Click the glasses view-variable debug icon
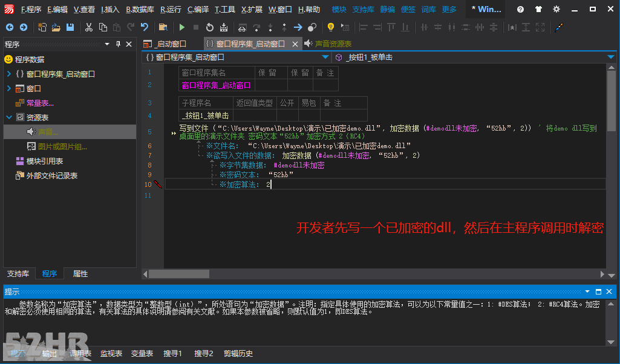Screen dimensions: 620x364 point(242,27)
